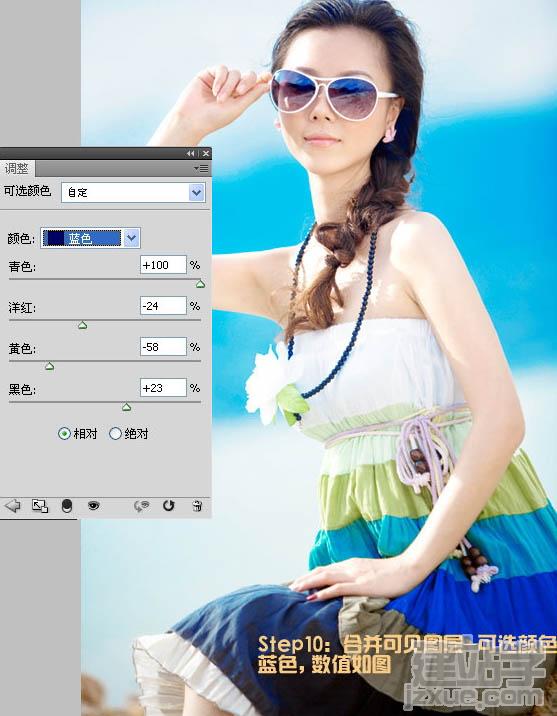Open the 可选颜色 preset dropdown
This screenshot has height=716, width=557.
[x=133, y=192]
